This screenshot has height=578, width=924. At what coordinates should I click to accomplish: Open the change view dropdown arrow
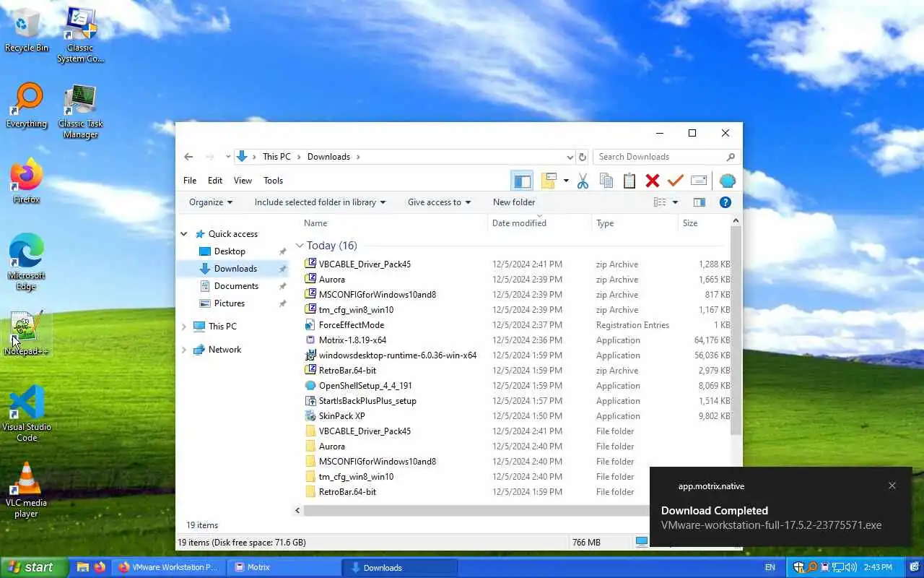pyautogui.click(x=675, y=202)
